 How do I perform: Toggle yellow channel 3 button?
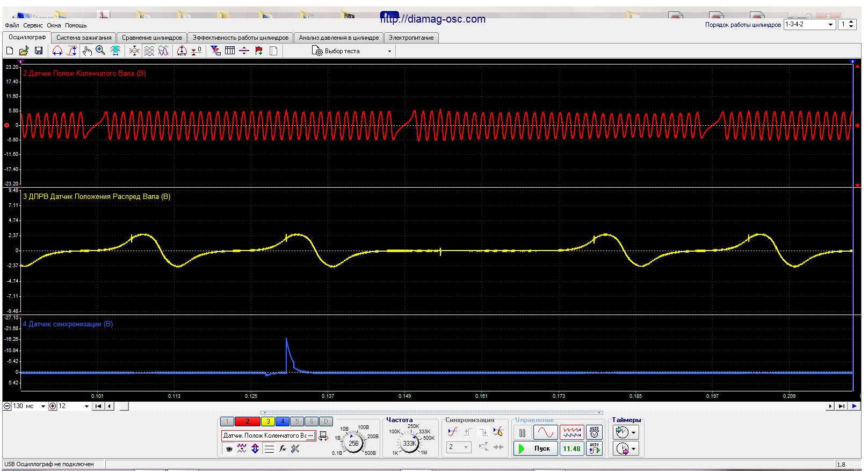click(268, 422)
